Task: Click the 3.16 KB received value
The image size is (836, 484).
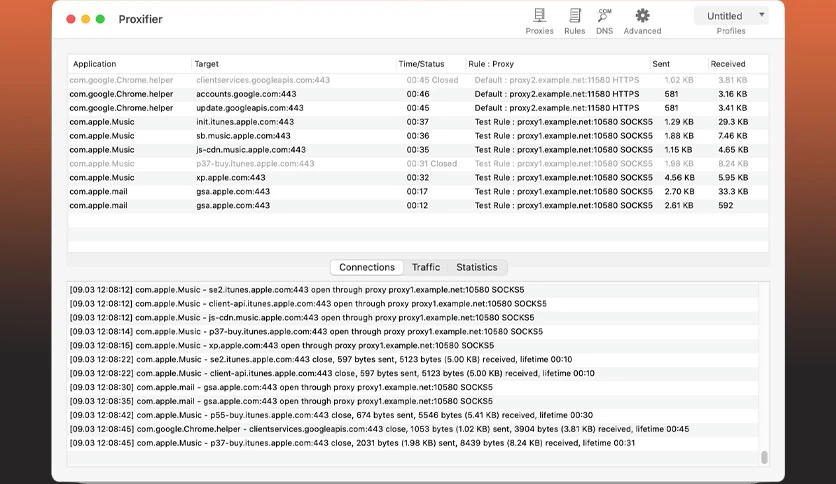Action: pos(733,94)
